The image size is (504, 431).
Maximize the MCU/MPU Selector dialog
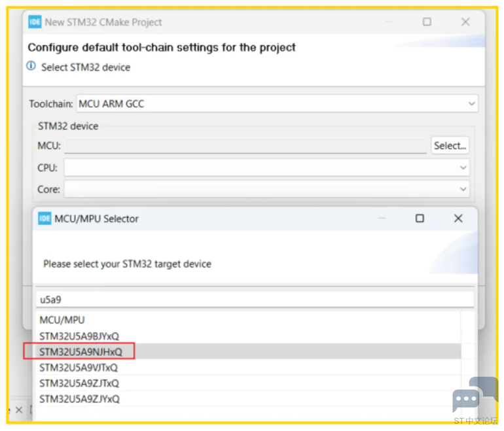(420, 218)
